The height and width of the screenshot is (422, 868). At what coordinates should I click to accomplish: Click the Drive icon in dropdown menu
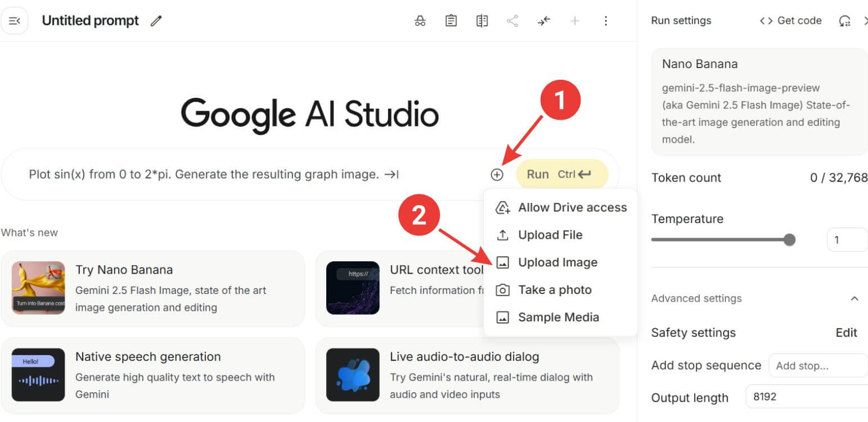(502, 207)
